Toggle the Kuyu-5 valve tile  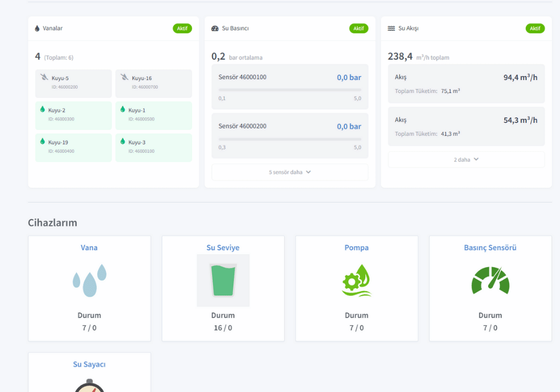73,83
